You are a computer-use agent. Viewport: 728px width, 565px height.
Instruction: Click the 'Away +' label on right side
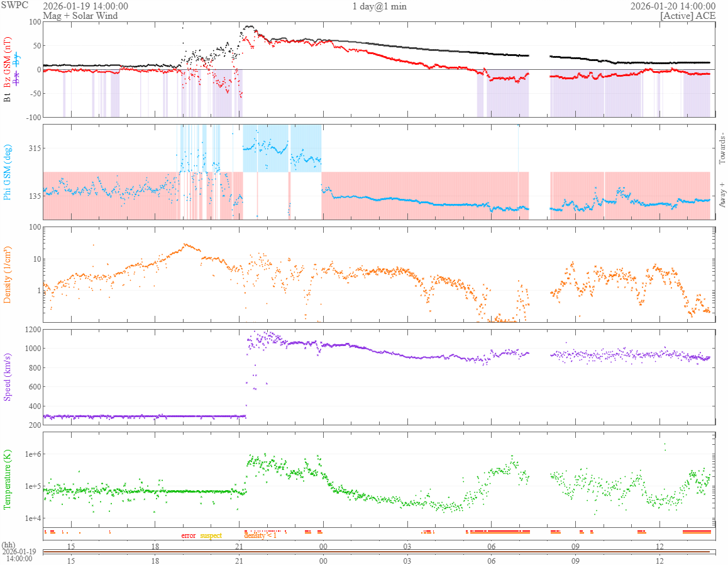tap(722, 198)
